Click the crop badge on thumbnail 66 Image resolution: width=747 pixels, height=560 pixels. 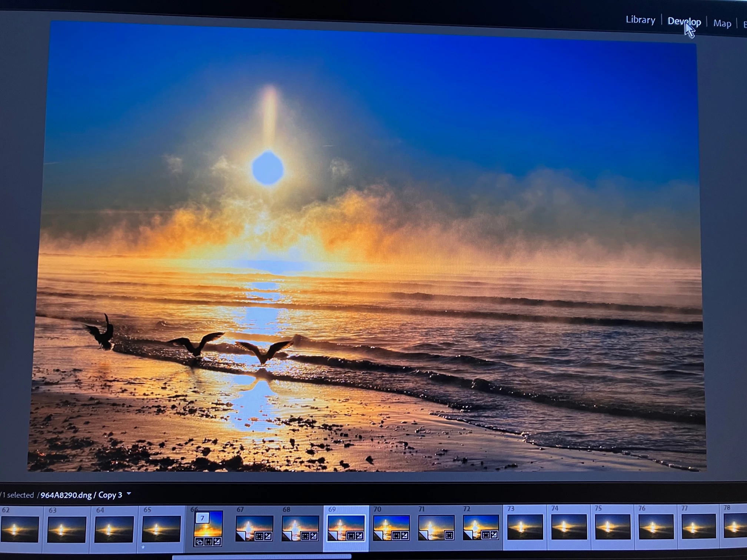pos(208,542)
